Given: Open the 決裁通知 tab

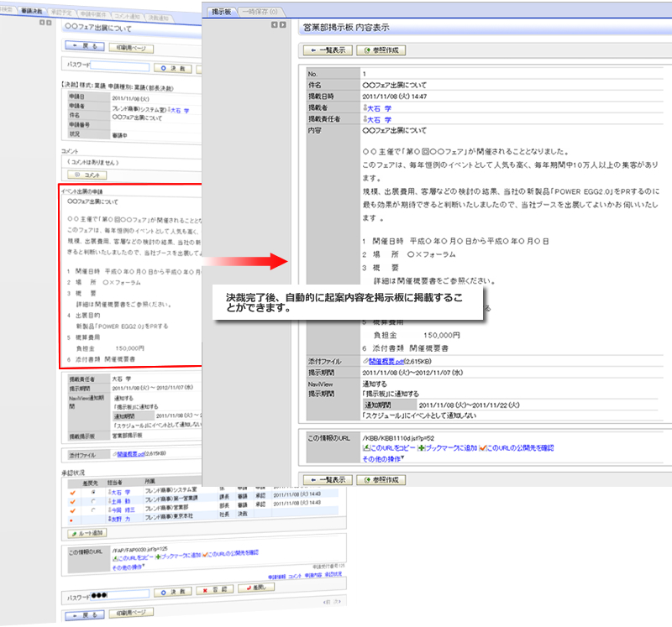Looking at the screenshot, I should pos(158,18).
